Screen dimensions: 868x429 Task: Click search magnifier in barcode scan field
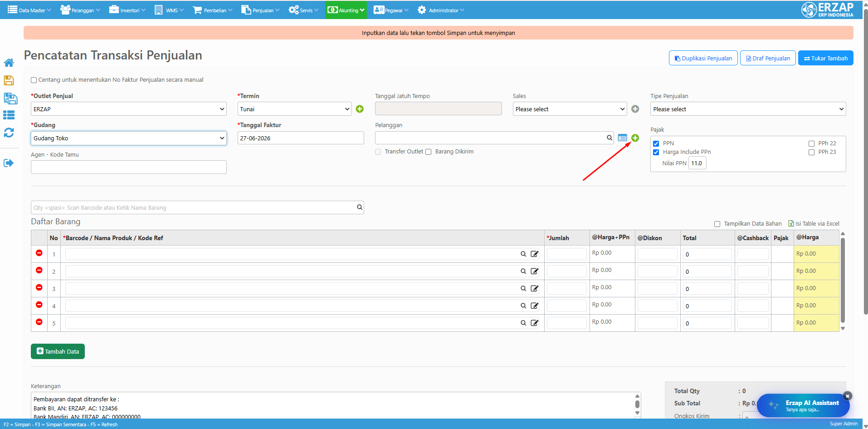[x=360, y=207]
